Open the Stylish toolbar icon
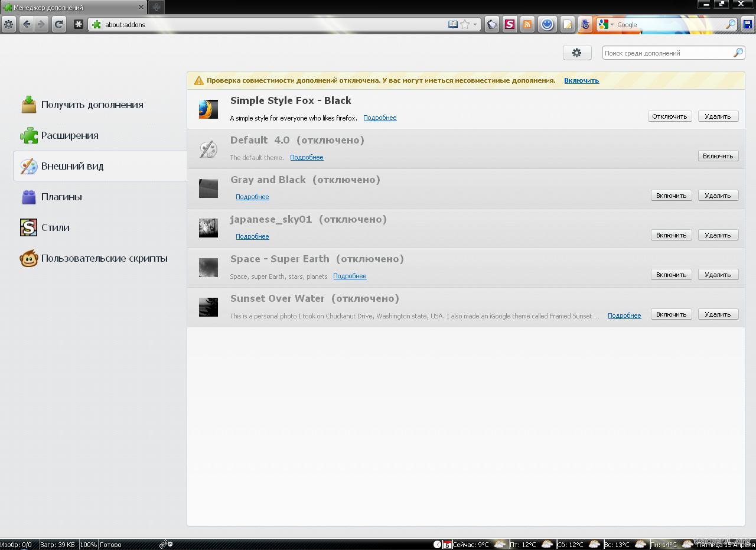 click(509, 24)
